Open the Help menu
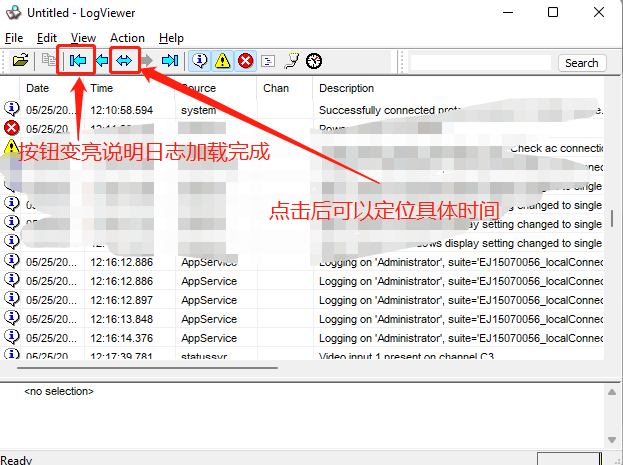 pyautogui.click(x=171, y=38)
